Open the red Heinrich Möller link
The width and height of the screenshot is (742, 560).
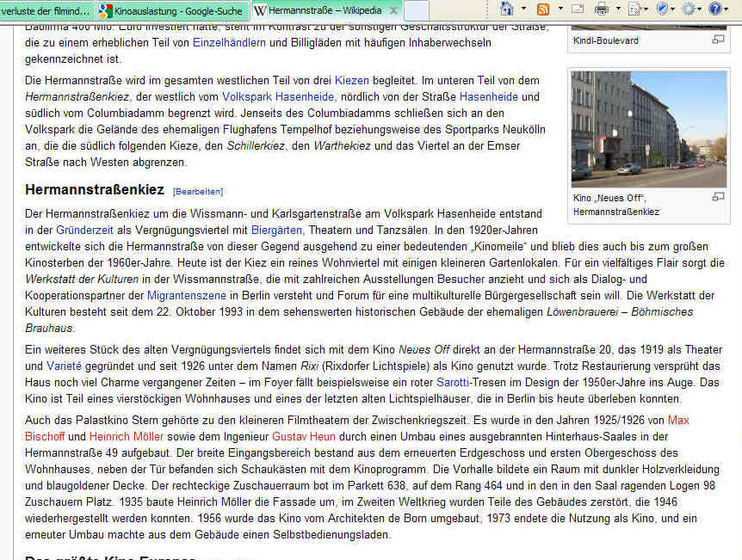click(127, 436)
